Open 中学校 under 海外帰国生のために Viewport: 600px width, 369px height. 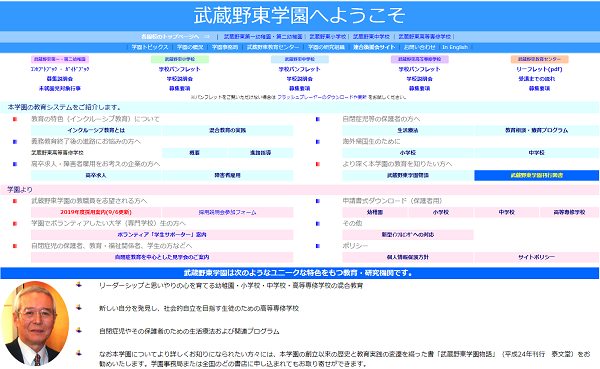tap(536, 153)
